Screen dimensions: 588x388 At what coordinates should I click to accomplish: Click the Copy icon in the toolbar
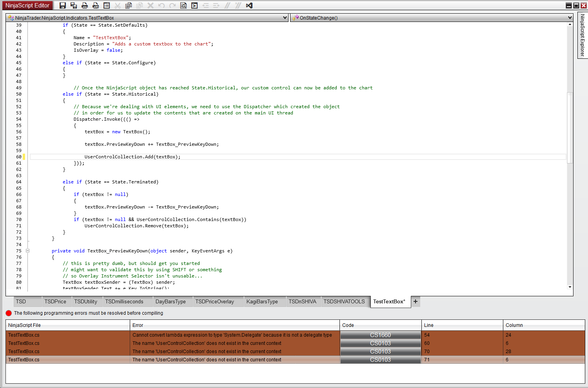coord(129,5)
